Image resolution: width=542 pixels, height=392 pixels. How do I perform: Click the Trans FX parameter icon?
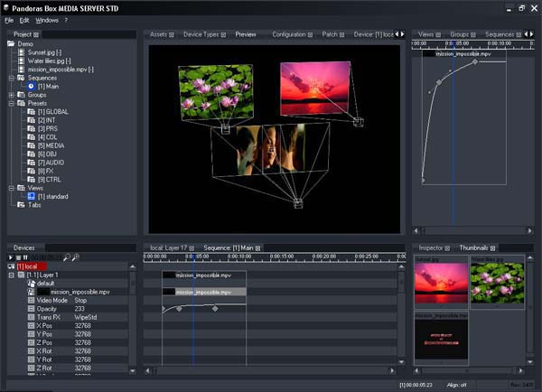tap(31, 317)
